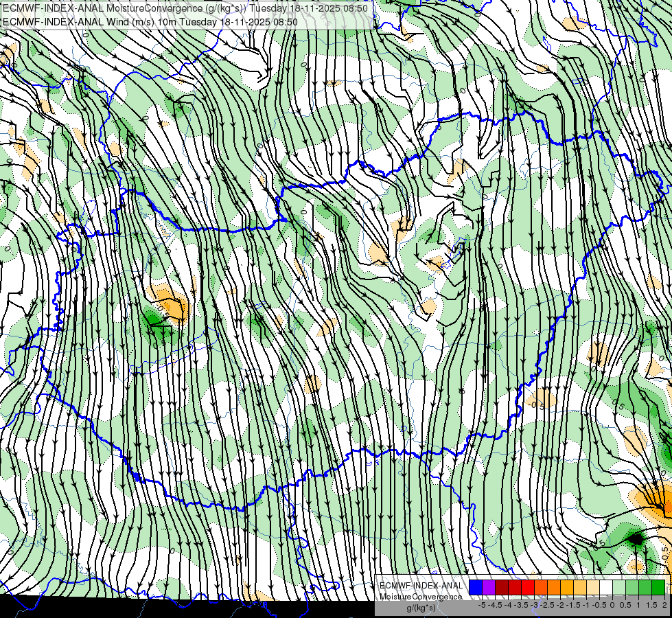Click the '-3.5' tick label on the colorbar
This screenshot has width=672, height=618.
click(521, 605)
